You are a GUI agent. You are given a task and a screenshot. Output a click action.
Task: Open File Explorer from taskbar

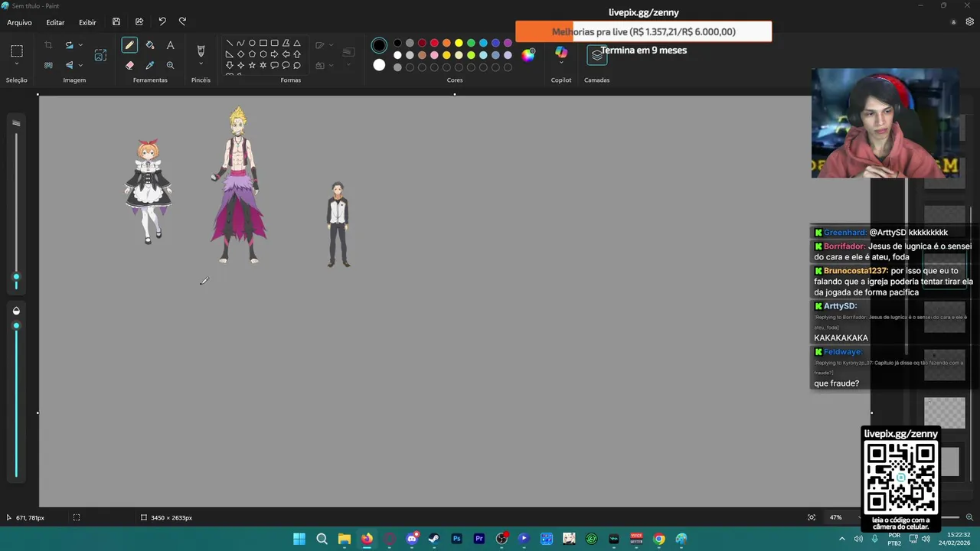pyautogui.click(x=345, y=539)
